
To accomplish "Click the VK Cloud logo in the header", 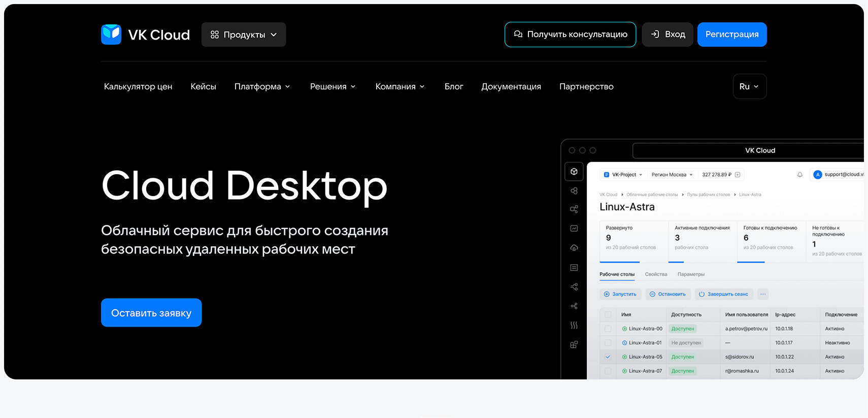I will pyautogui.click(x=145, y=35).
